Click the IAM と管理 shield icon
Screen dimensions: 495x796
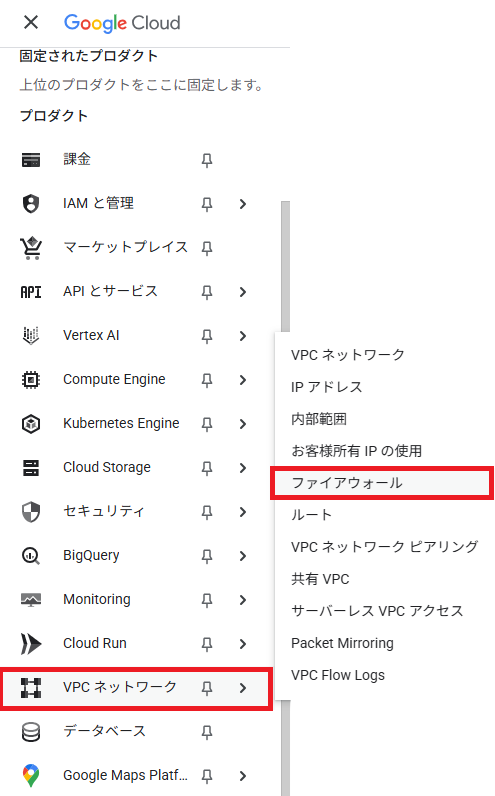pos(31,204)
